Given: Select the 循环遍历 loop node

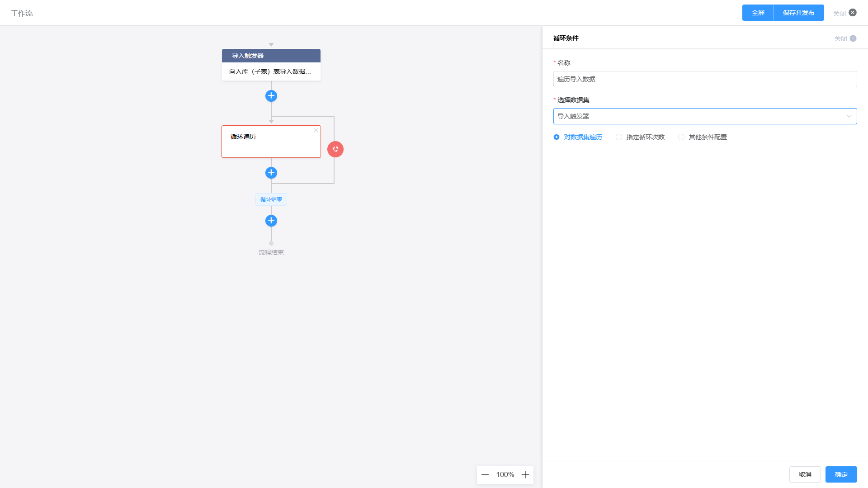Looking at the screenshot, I should coord(271,142).
